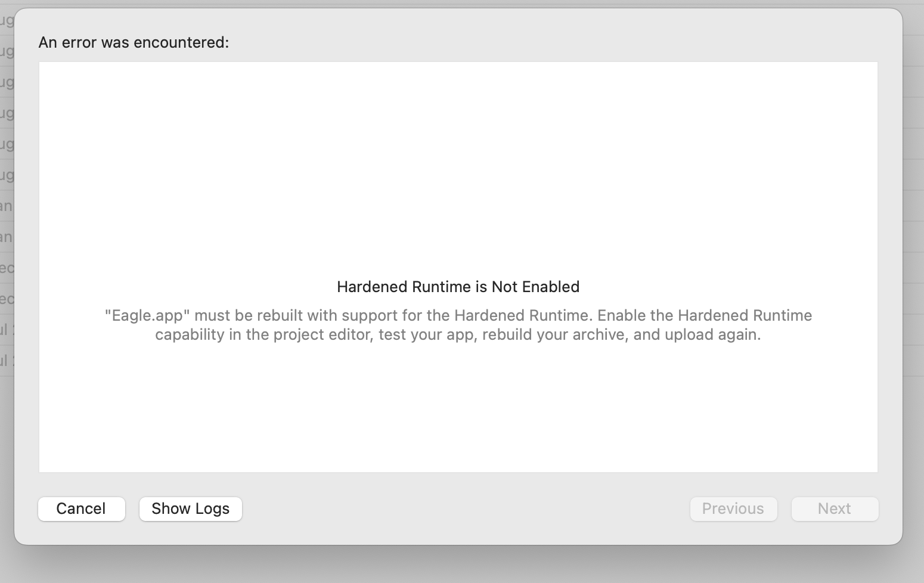The width and height of the screenshot is (924, 583).
Task: Click the disabled Previous button
Action: coord(733,508)
